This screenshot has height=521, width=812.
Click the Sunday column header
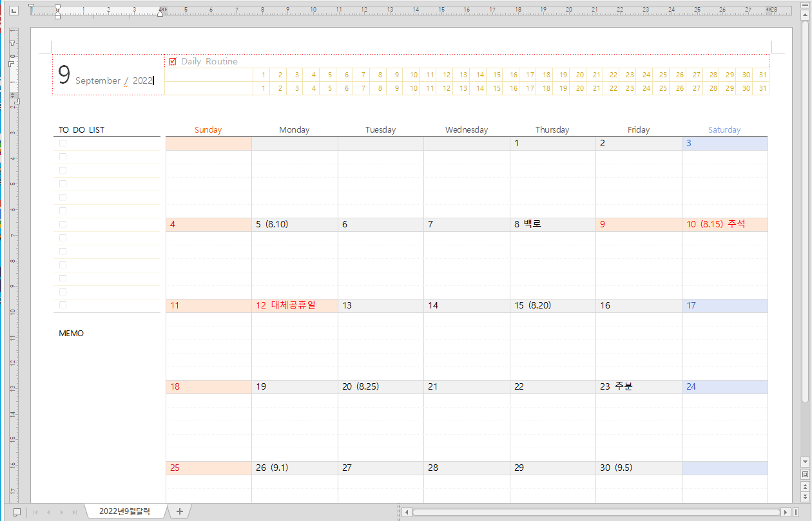pos(208,129)
